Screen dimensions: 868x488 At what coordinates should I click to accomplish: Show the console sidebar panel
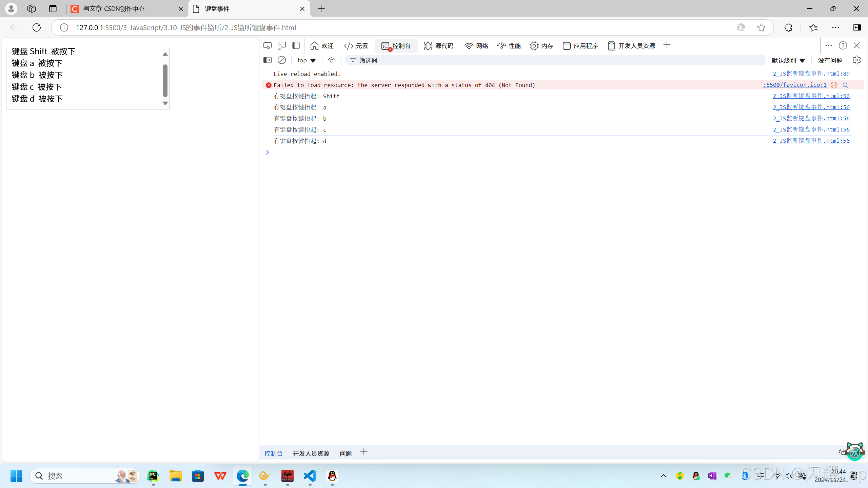[x=267, y=60]
